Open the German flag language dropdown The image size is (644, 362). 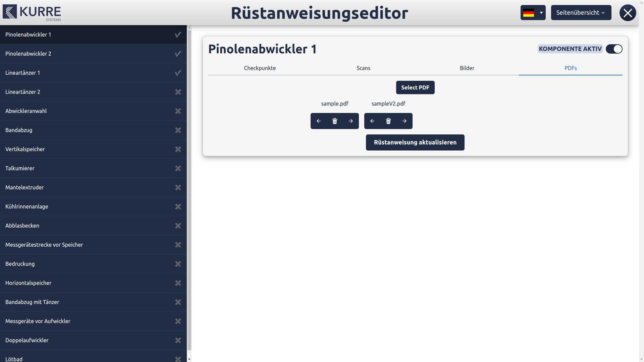[x=533, y=13]
